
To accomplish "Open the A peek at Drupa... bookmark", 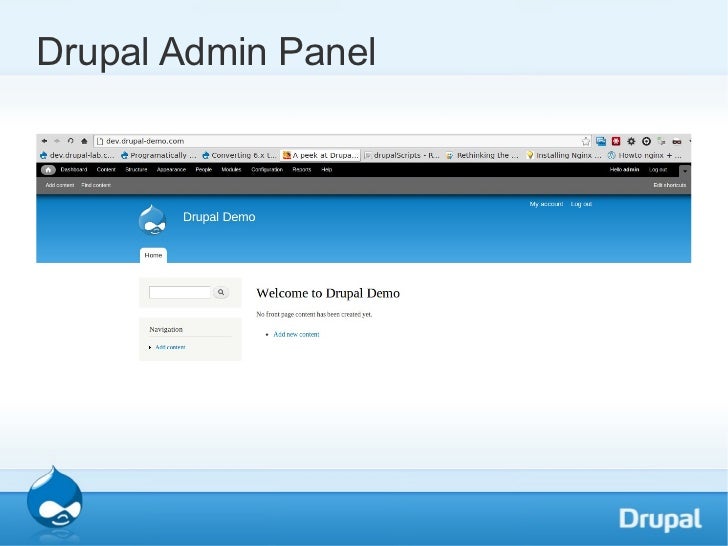I will (321, 155).
